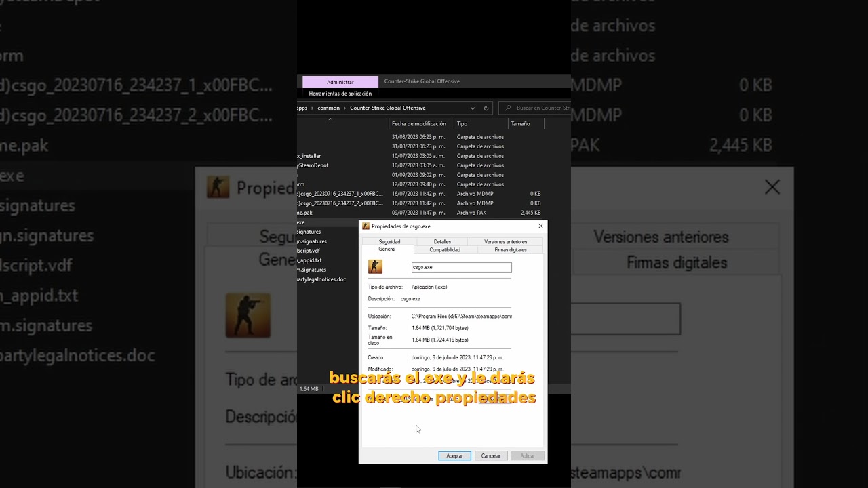Viewport: 868px width, 488px height.
Task: Select the General tab
Action: 387,249
